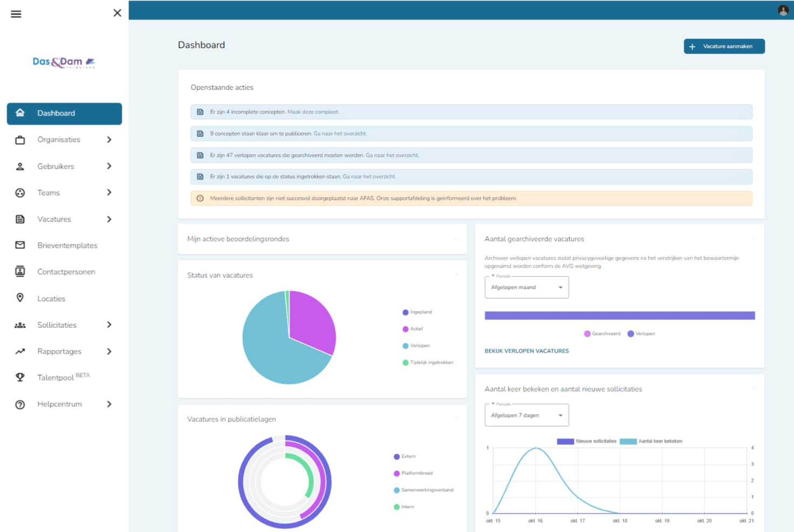
Task: Click the Dashboard home icon
Action: (x=20, y=113)
